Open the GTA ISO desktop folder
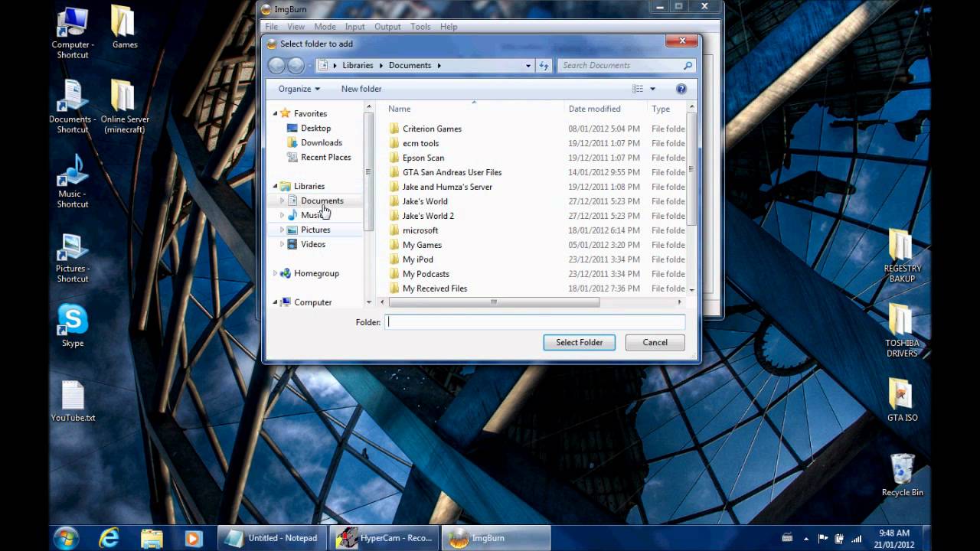The width and height of the screenshot is (980, 551). click(x=902, y=400)
